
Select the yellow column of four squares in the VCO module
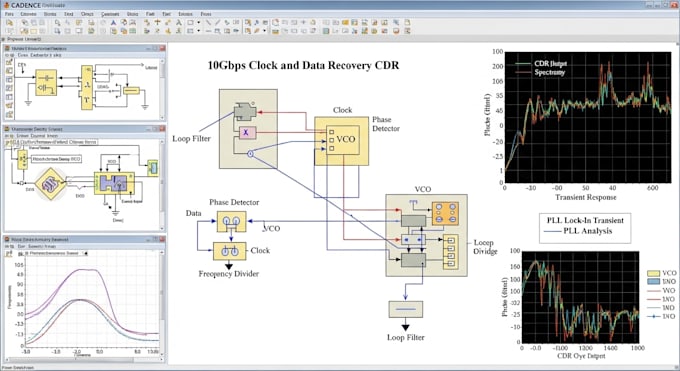451,252
